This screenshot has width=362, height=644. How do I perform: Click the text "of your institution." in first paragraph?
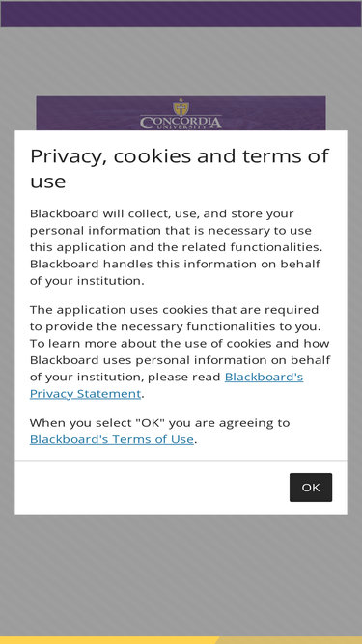tap(87, 281)
